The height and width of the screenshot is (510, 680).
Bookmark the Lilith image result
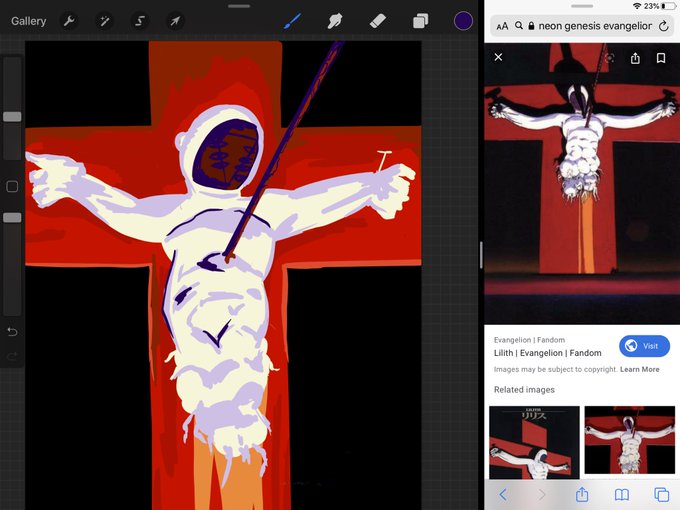click(661, 58)
